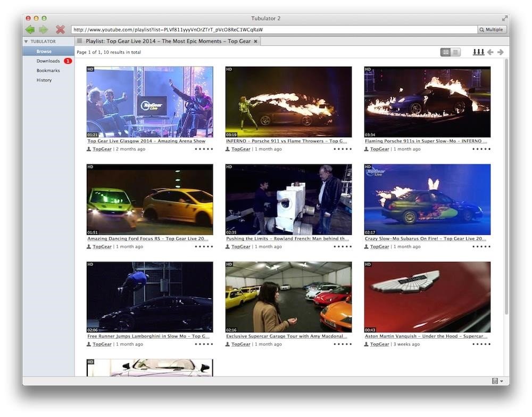Click title link Pushing the Limits - Rowland French
This screenshot has height=417, width=532.
(x=287, y=239)
